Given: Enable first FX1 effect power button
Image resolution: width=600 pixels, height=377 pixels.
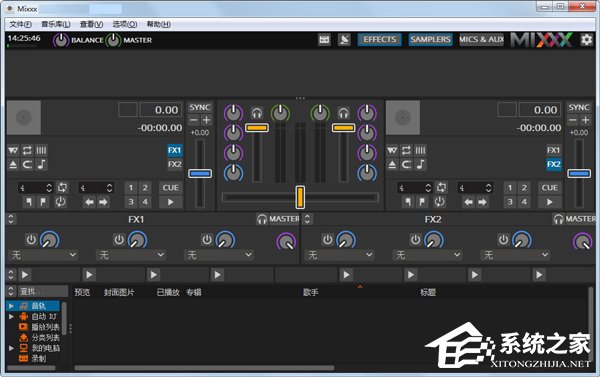Looking at the screenshot, I should tap(31, 240).
